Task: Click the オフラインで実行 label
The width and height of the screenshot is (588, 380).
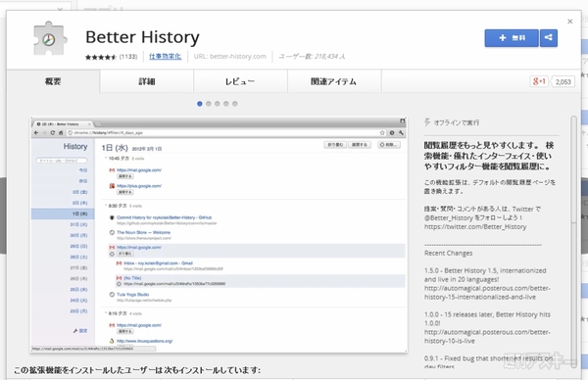Action: pos(457,122)
